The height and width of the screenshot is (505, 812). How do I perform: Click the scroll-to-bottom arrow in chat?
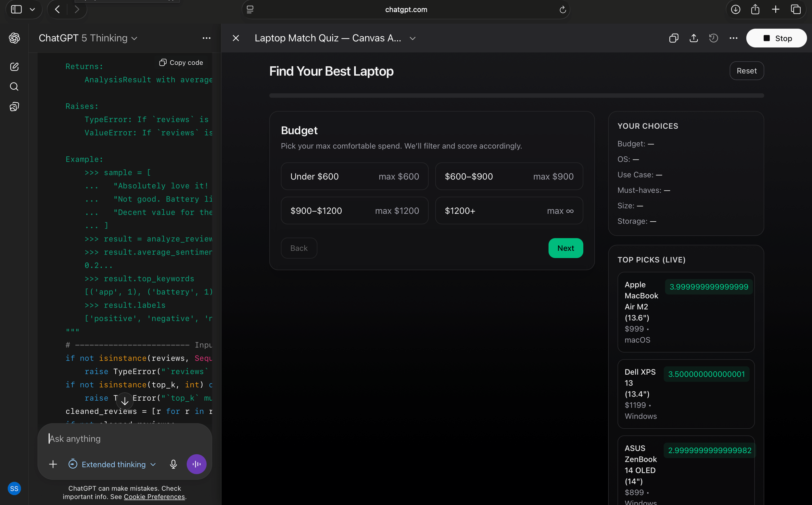(x=124, y=401)
